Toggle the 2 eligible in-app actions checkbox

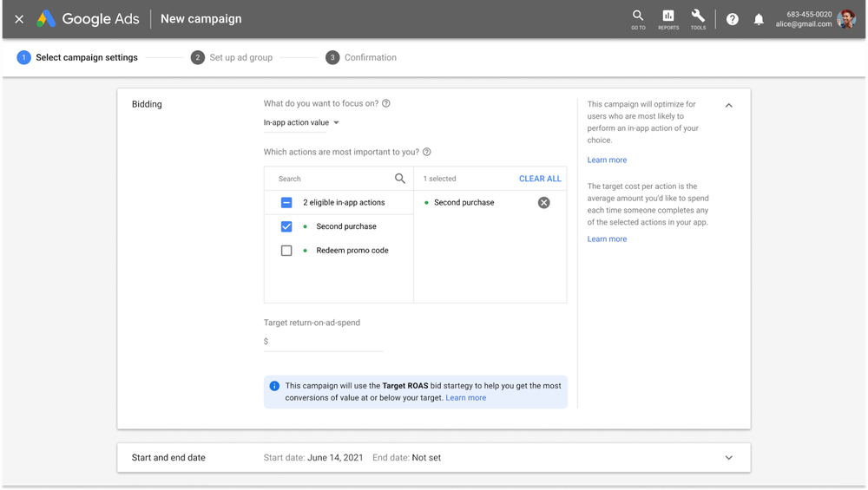[286, 203]
